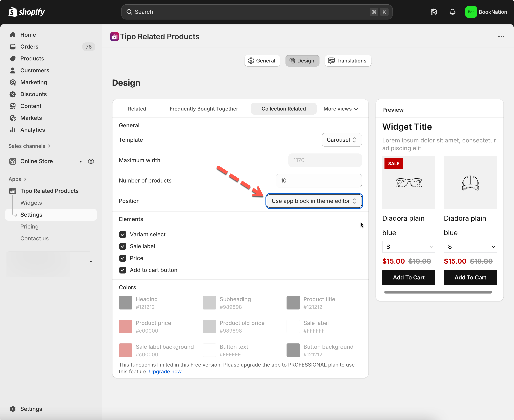Open the Analytics bar chart icon
This screenshot has width=514, height=420.
[13, 130]
